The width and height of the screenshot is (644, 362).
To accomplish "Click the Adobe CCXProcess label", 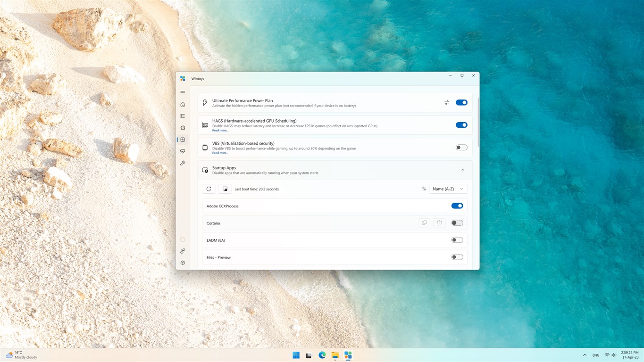I will coord(223,206).
